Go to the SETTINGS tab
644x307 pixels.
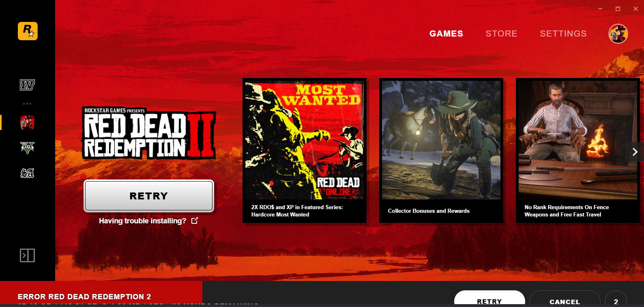coord(563,34)
